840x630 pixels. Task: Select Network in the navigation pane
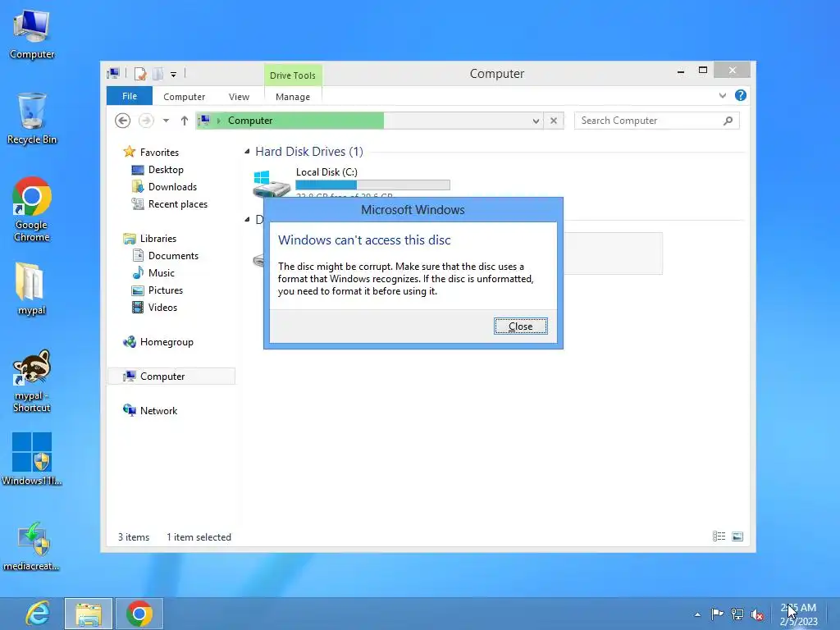point(158,411)
